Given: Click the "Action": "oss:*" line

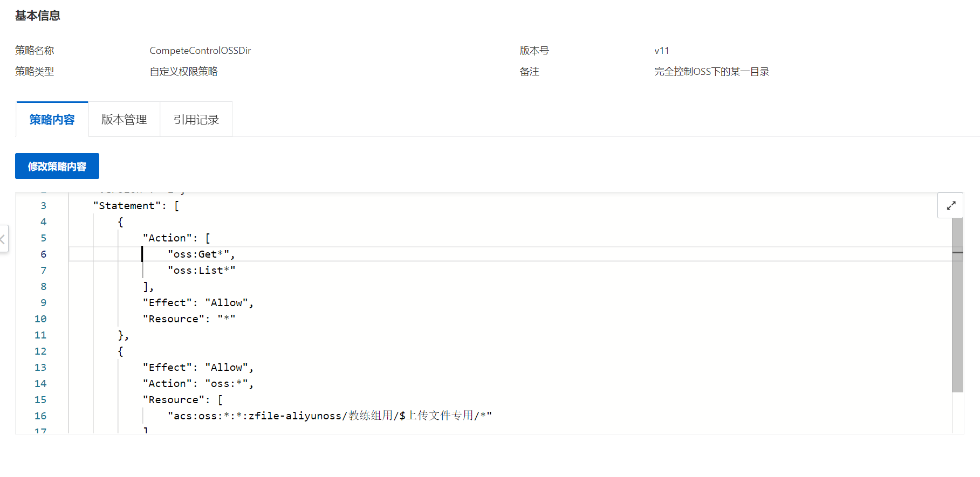Looking at the screenshot, I should tap(197, 384).
